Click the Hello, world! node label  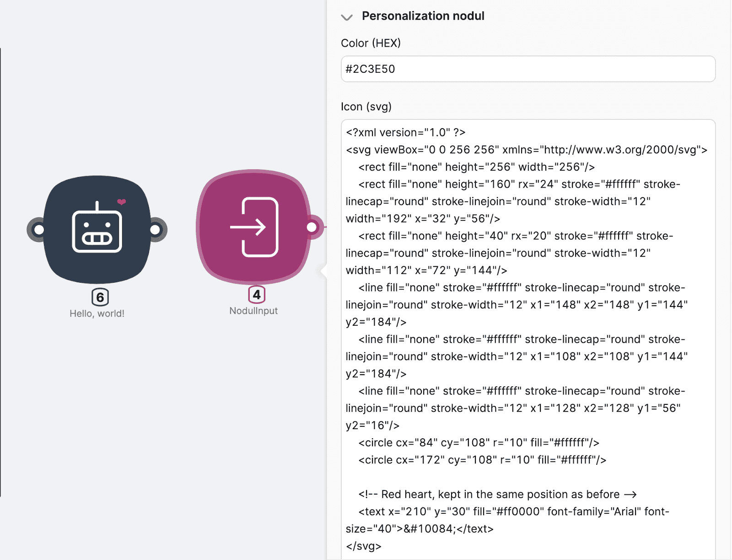point(97,314)
